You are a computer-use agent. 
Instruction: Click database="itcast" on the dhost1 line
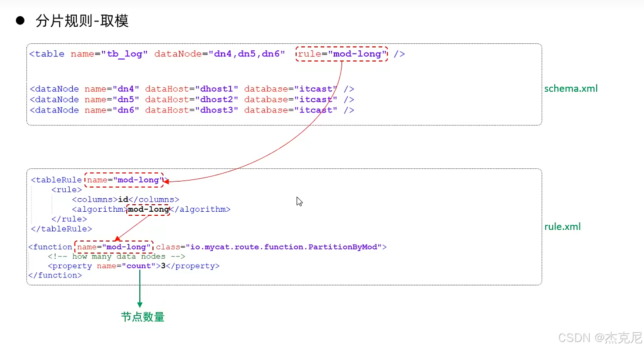pos(291,89)
